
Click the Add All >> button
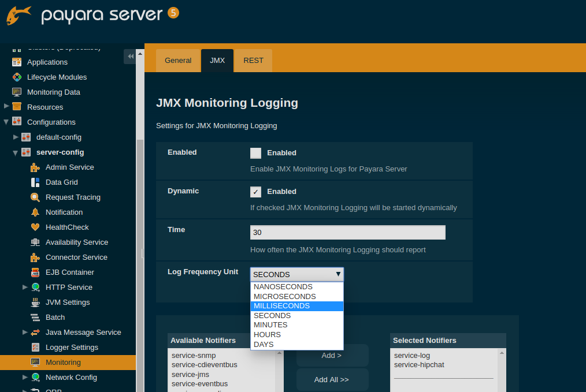pyautogui.click(x=332, y=380)
